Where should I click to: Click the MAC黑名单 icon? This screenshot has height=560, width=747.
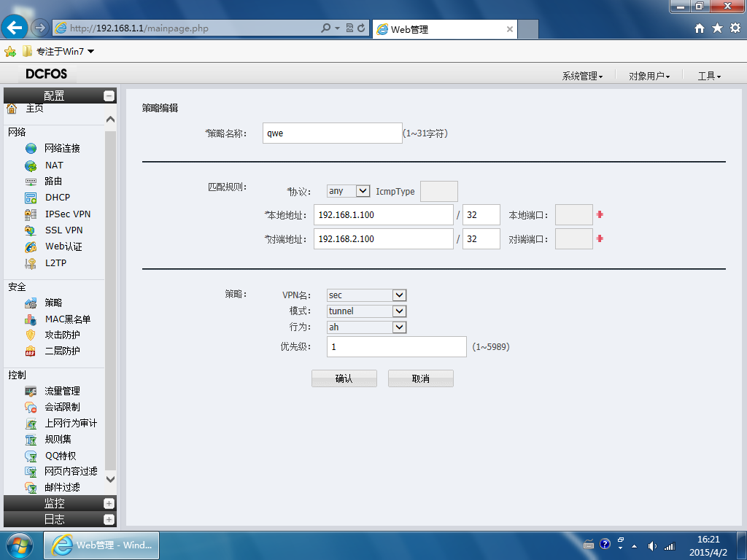(31, 319)
